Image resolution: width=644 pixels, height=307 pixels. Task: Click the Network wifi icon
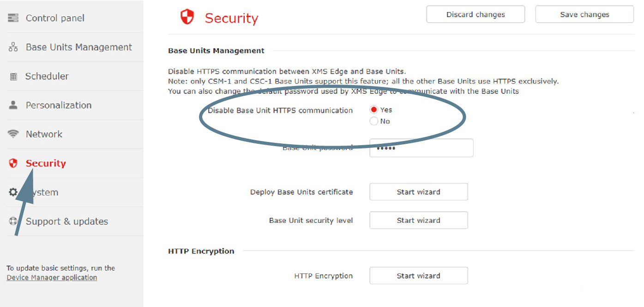13,134
